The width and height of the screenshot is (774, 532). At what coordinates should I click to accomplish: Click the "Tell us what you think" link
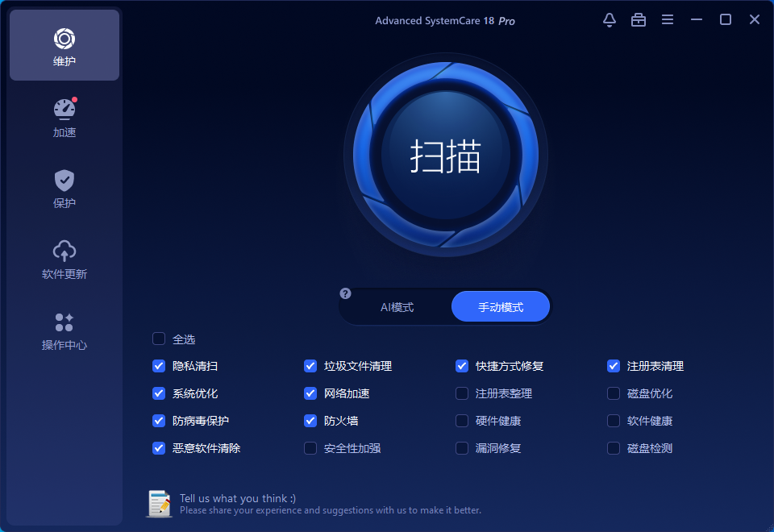pyautogui.click(x=237, y=498)
